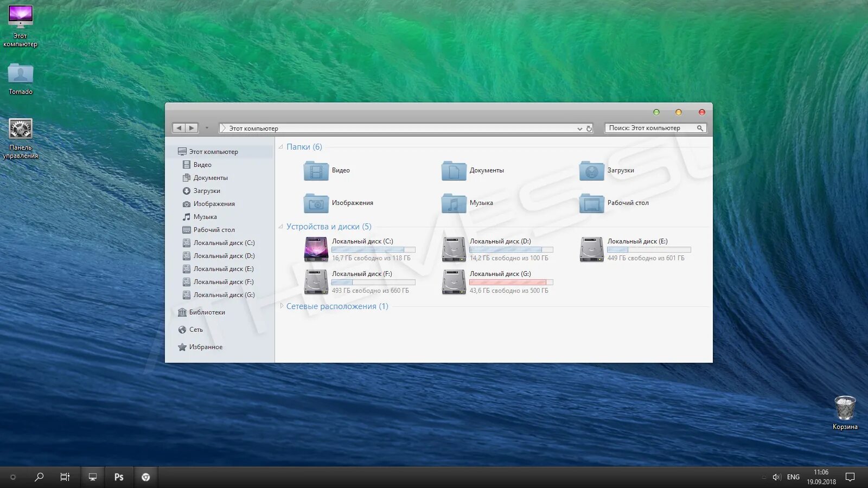Click the search magnifier icon in Explorer
Image resolution: width=868 pixels, height=488 pixels.
pyautogui.click(x=700, y=128)
